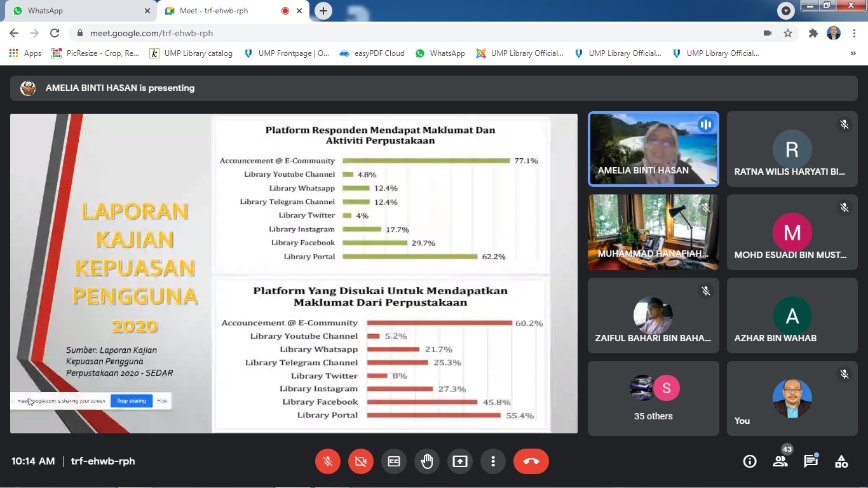The width and height of the screenshot is (868, 488).
Task: Open the Present now button
Action: point(460,461)
